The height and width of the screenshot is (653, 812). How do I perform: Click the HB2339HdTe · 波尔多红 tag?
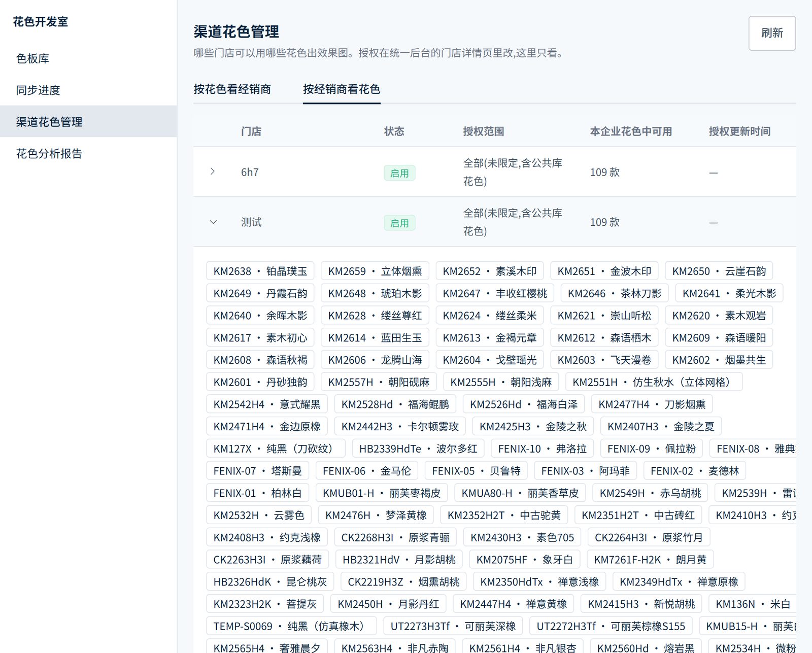click(x=418, y=449)
